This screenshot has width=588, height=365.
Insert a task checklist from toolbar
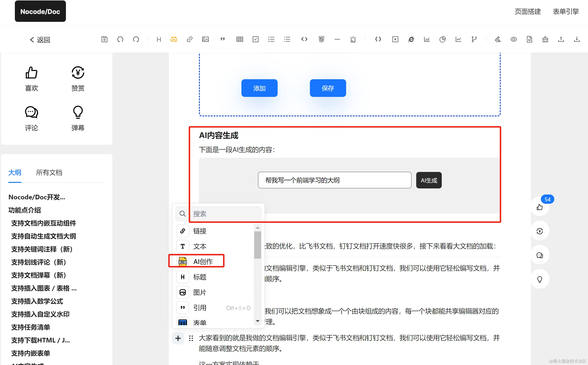(255, 39)
